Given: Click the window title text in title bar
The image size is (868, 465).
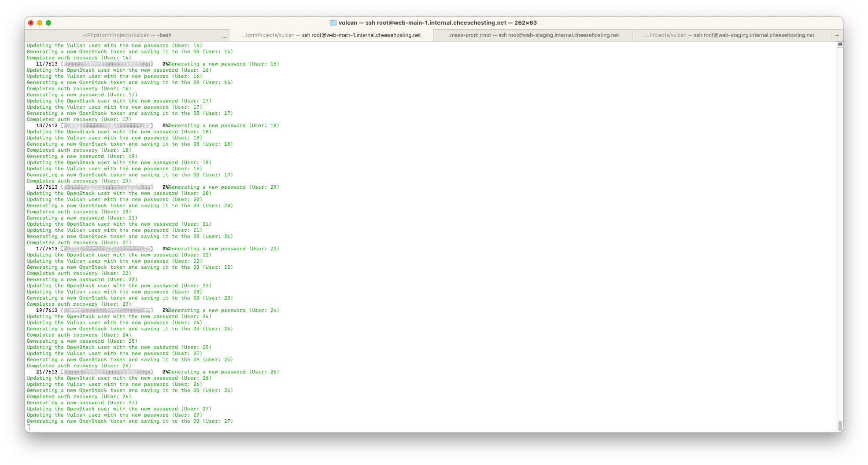Looking at the screenshot, I should (x=437, y=23).
